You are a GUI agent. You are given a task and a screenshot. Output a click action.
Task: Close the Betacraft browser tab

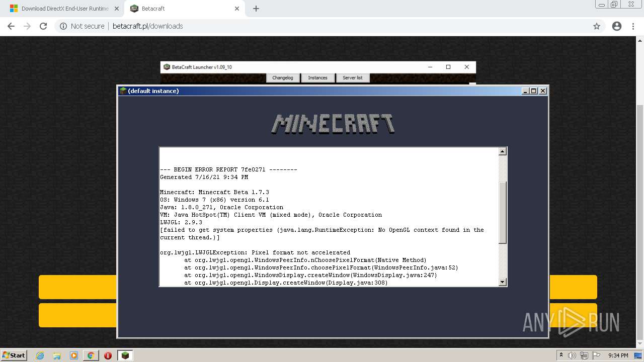coord(237,9)
